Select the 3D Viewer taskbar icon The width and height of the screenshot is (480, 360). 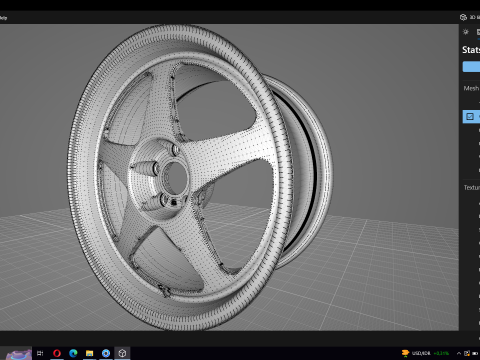click(122, 353)
